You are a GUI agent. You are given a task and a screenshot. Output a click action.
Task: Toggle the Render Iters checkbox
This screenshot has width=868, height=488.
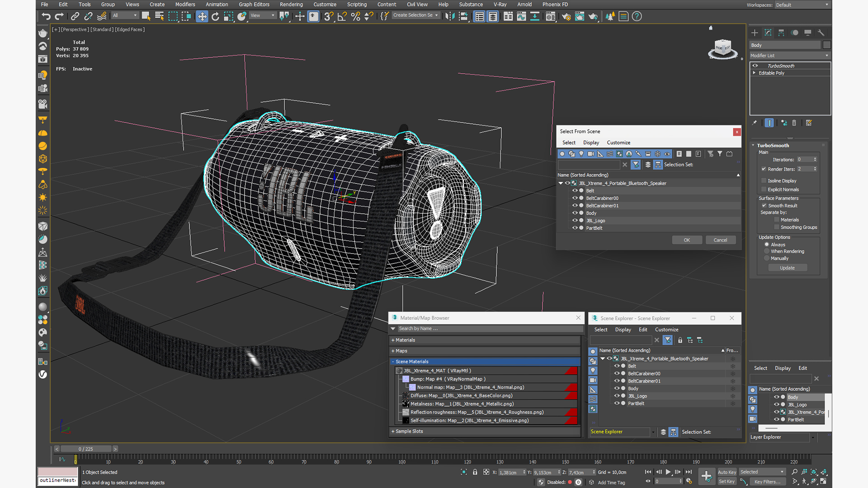coord(764,169)
